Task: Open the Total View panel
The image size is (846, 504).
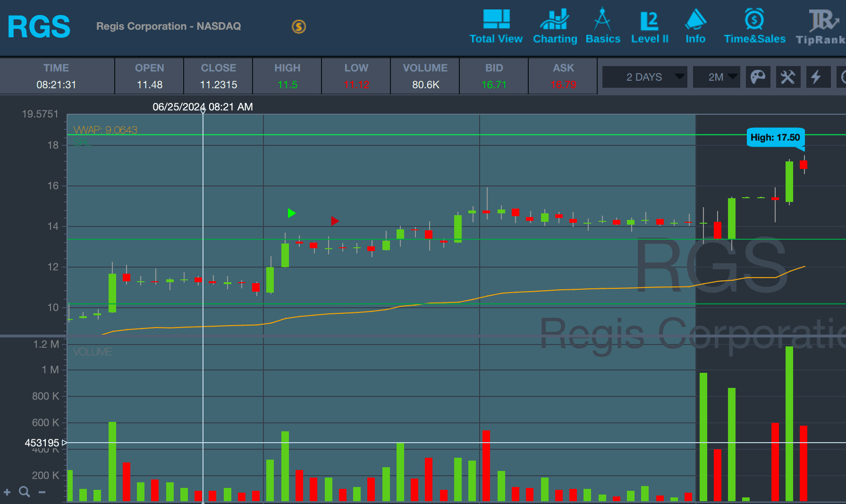Action: [x=496, y=26]
